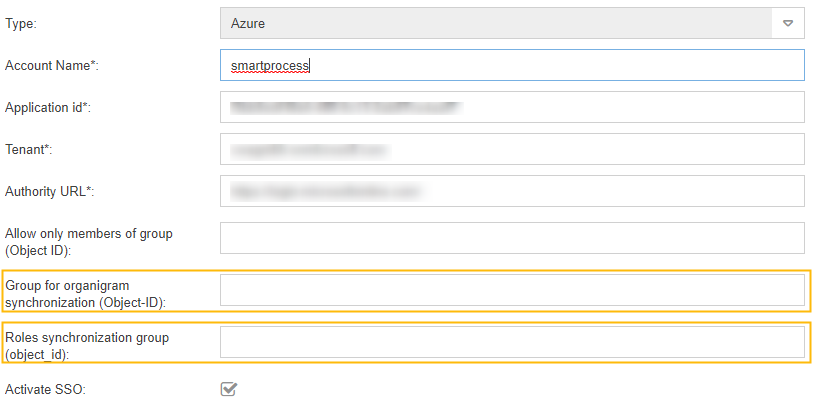Click into the Application id field
Screen dimensions: 814x407
(x=512, y=107)
